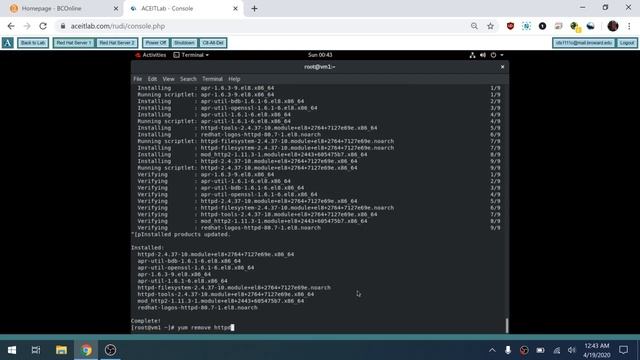This screenshot has height=360, width=640.
Task: Click the clock showing Sun 00:43
Action: [320, 55]
